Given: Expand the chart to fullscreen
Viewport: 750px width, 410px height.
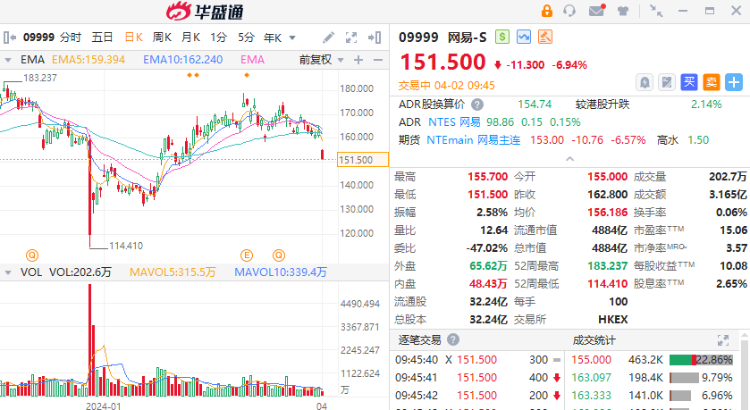Looking at the screenshot, I should 351,37.
